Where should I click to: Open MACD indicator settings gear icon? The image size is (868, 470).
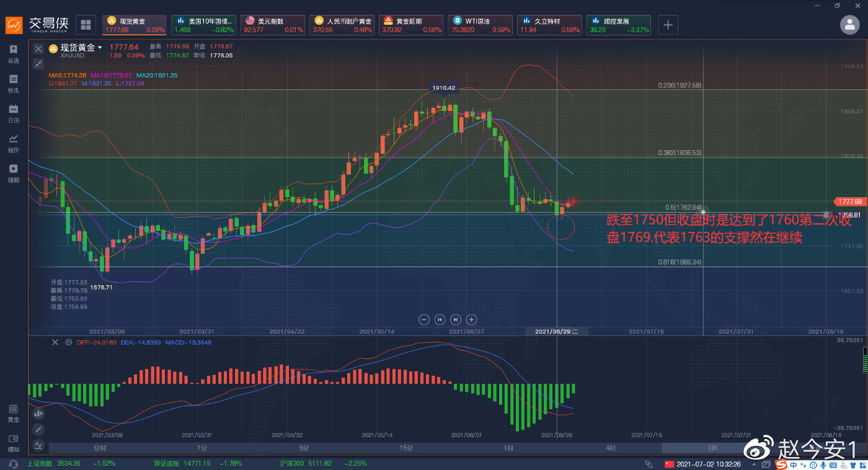click(69, 342)
